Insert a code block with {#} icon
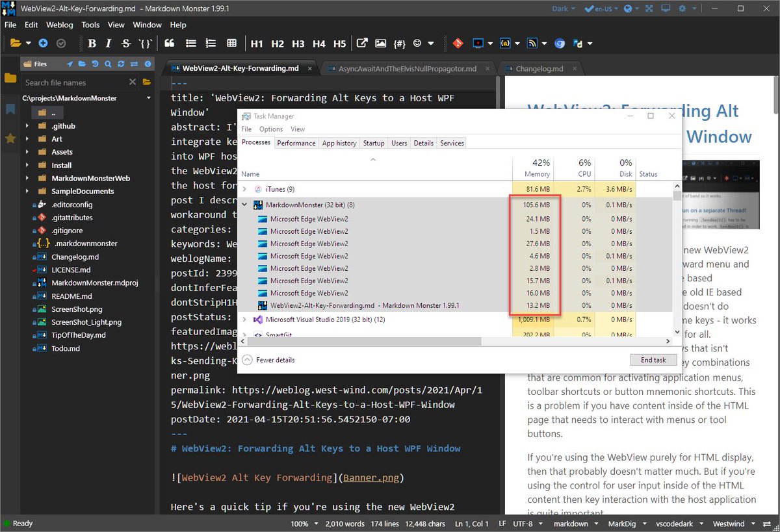780x532 pixels. [399, 44]
